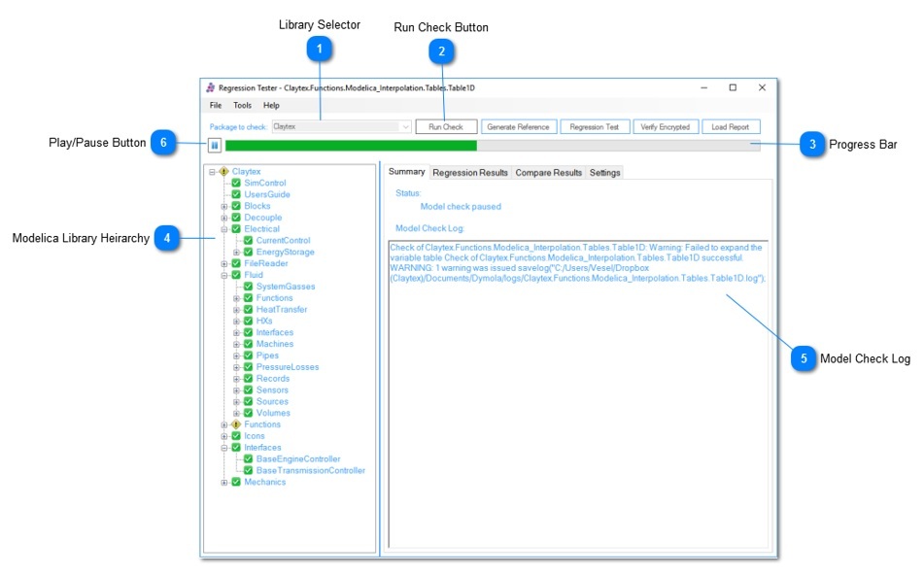Viewport: 924px width, 576px height.
Task: Click the Regression Tester app icon in title bar
Action: point(211,87)
